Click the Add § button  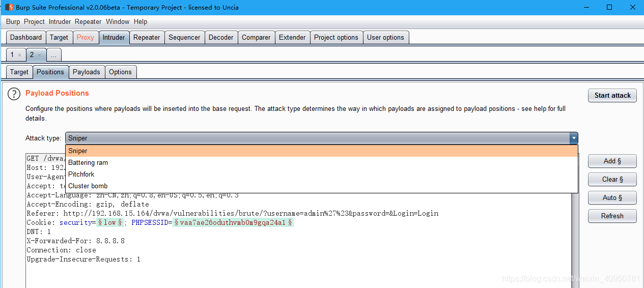tap(612, 161)
